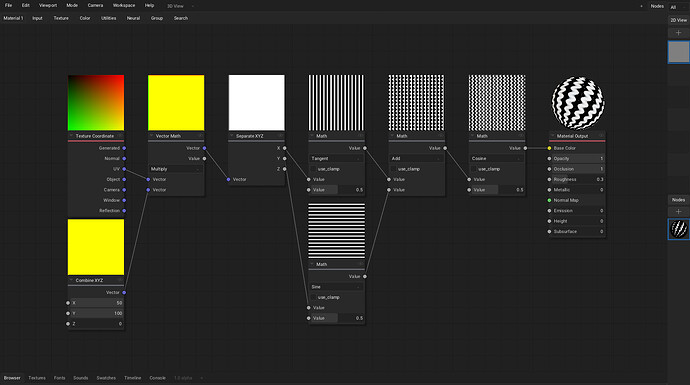Click the green Normal Map input socket

click(549, 200)
